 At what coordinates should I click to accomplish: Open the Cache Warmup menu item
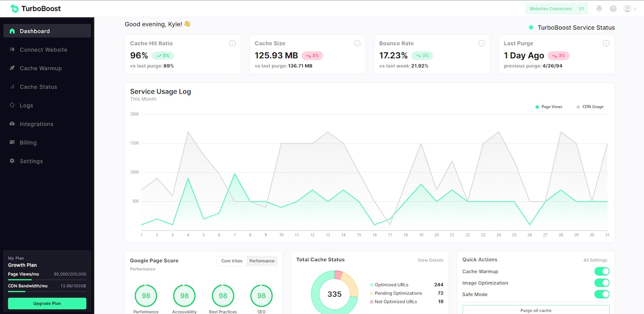pyautogui.click(x=47, y=68)
